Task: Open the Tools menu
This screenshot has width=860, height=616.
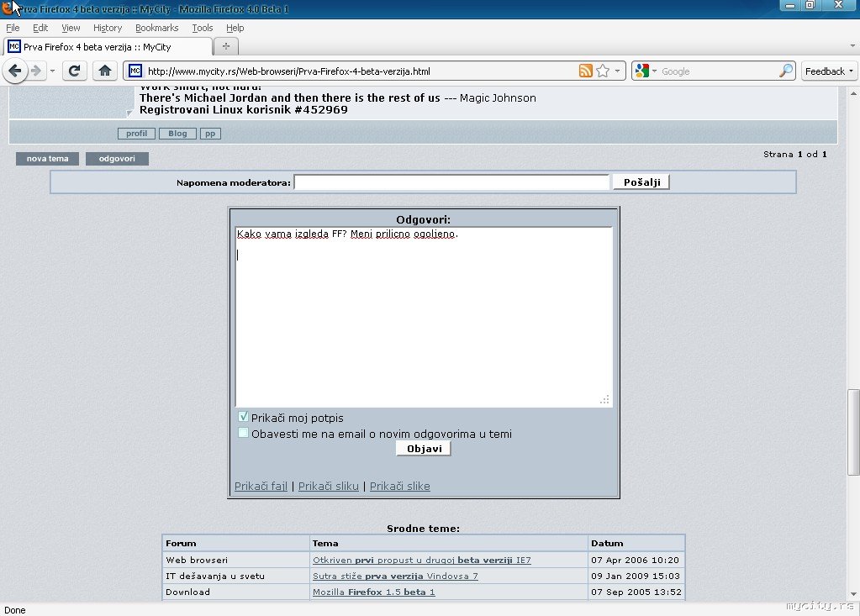Action: tap(203, 28)
